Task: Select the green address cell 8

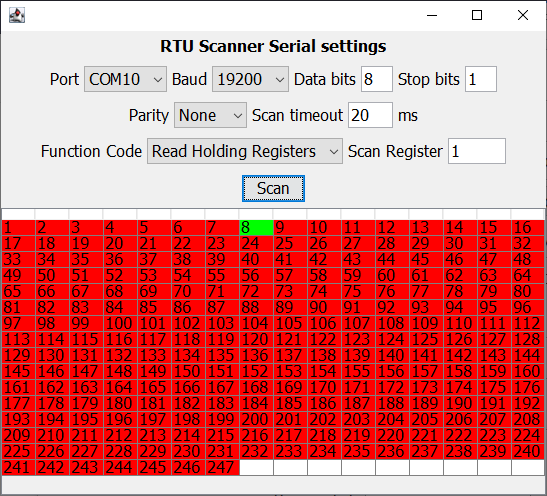Action: (256, 227)
